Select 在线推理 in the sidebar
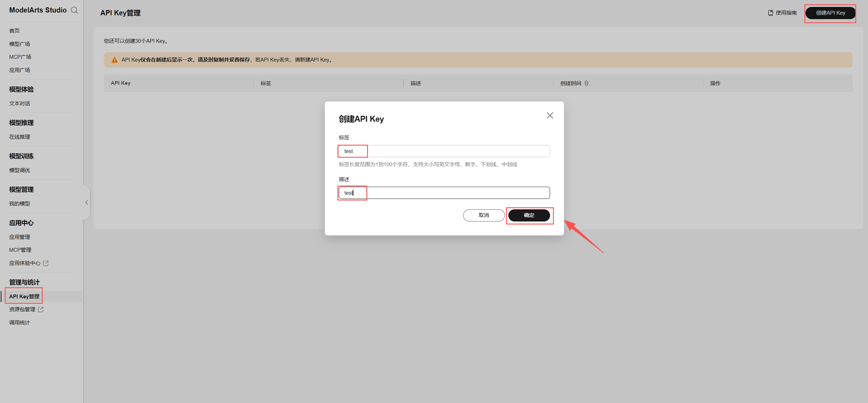The width and height of the screenshot is (868, 403). (19, 137)
